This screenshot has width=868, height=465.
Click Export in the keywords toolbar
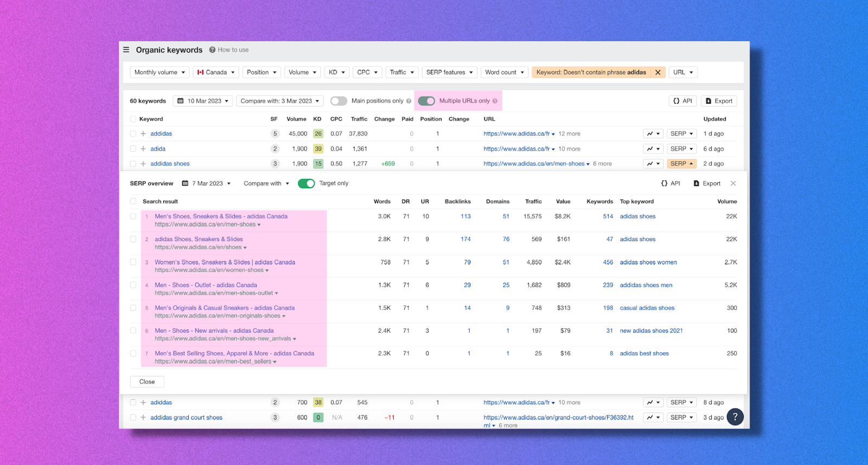pyautogui.click(x=719, y=101)
